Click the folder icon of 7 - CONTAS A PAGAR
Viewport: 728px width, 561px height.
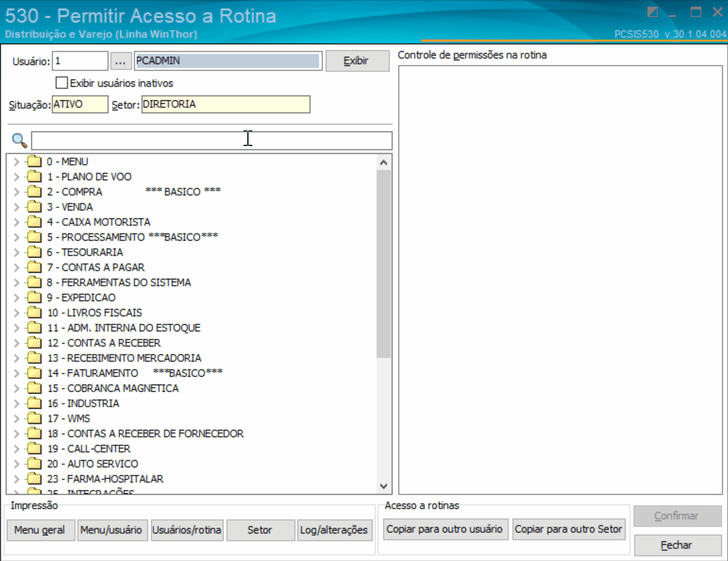(x=34, y=267)
